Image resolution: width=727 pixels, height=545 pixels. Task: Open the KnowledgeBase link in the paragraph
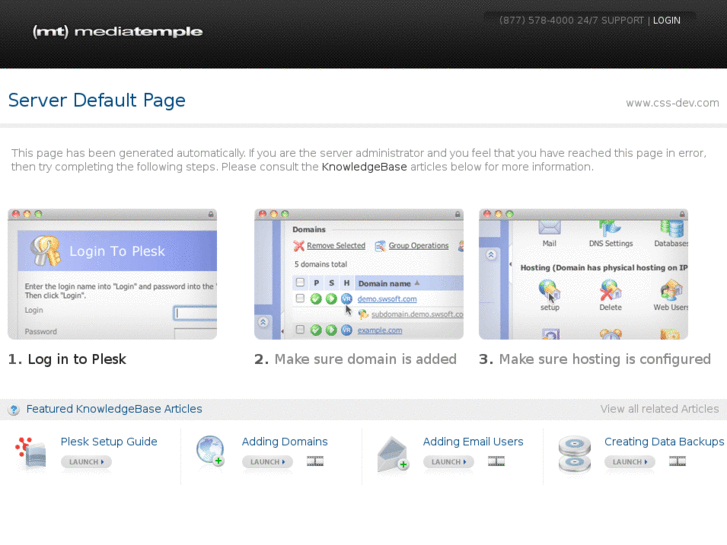pos(364,167)
